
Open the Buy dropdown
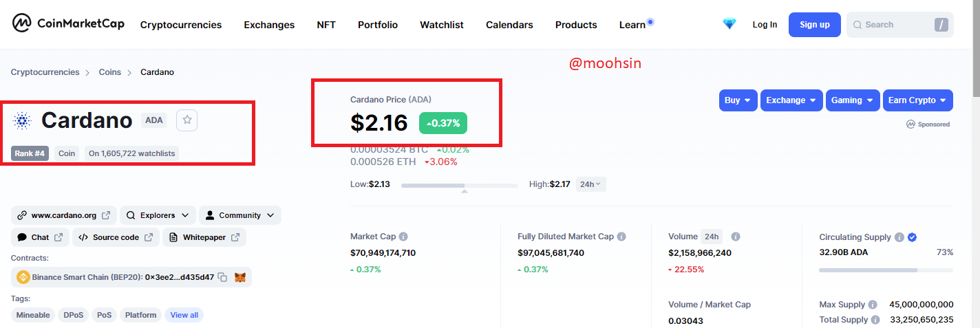click(x=738, y=100)
